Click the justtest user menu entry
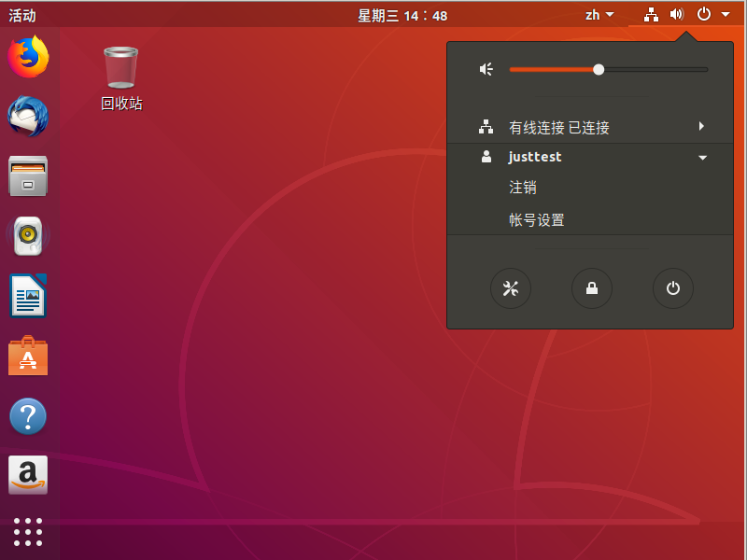Screen dimensions: 747x560 click(590, 157)
